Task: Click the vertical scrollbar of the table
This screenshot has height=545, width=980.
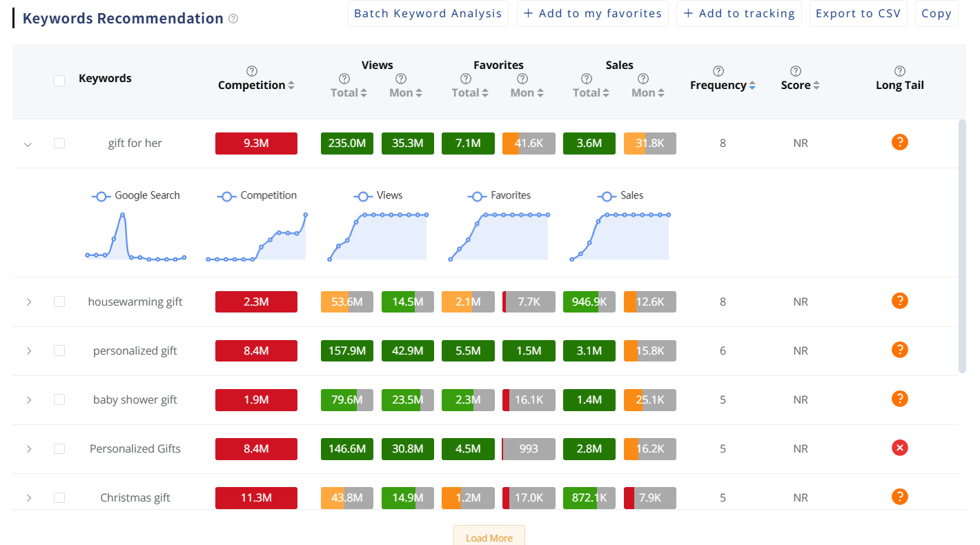Action: point(962,246)
